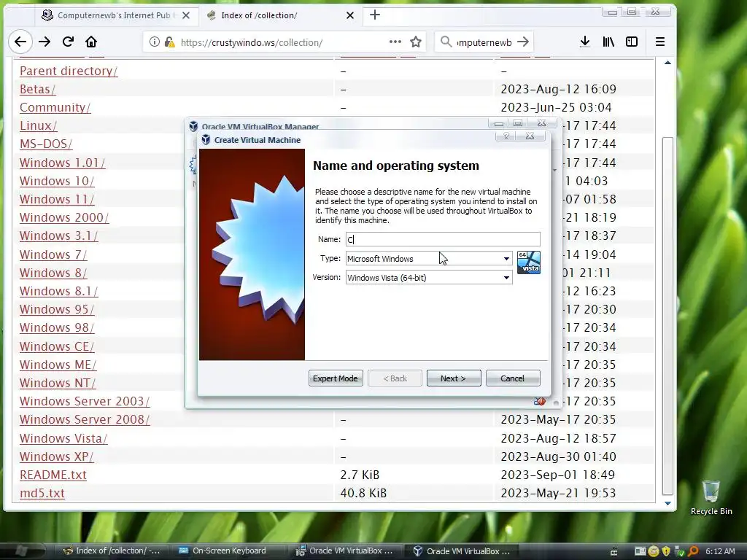Click the Vista 64-bit OS type icon
This screenshot has height=560, width=747.
(x=529, y=262)
